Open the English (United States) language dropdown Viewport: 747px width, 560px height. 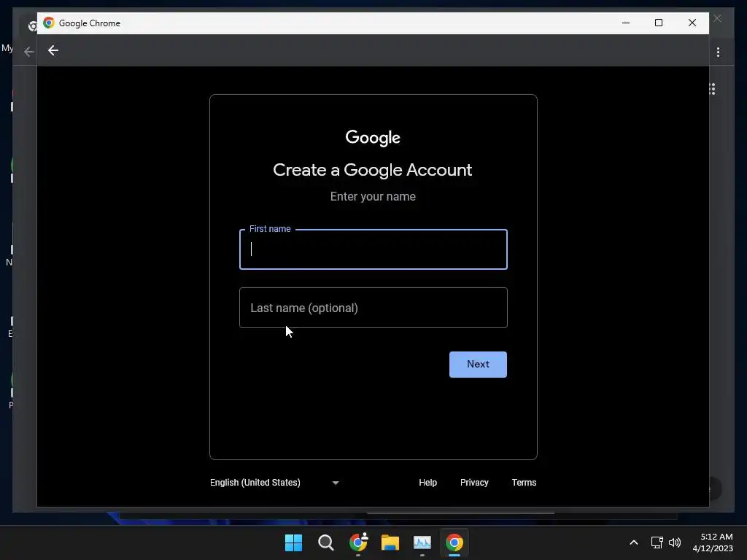[274, 483]
